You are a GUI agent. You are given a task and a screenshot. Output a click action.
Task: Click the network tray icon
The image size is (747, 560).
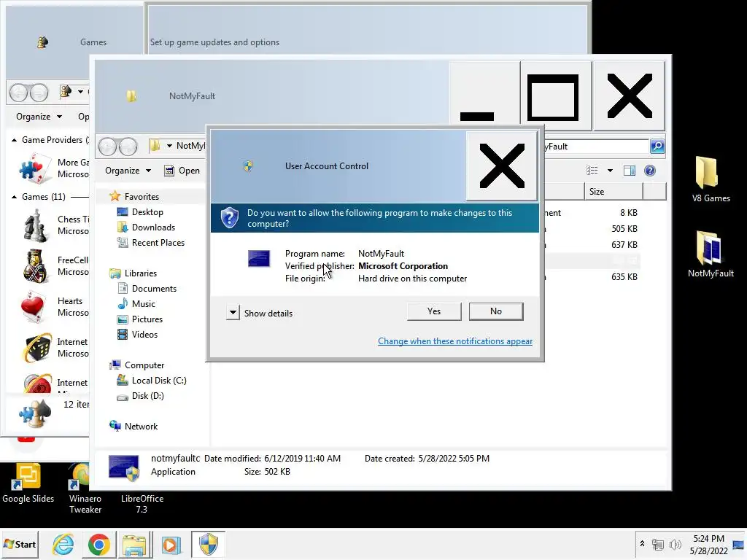point(658,544)
